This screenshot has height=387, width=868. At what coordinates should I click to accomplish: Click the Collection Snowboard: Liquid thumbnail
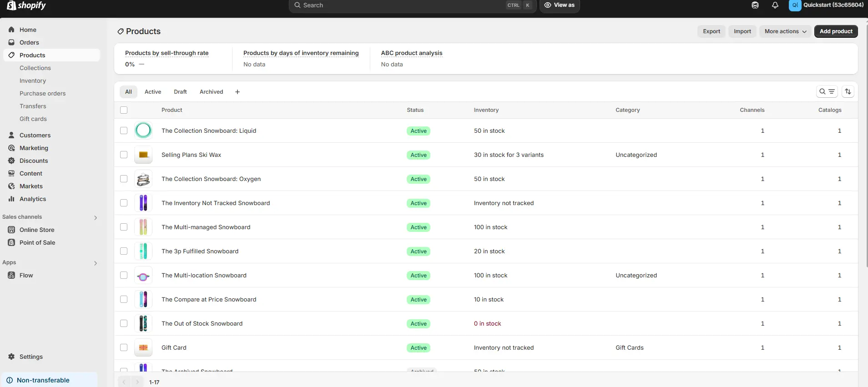click(143, 131)
